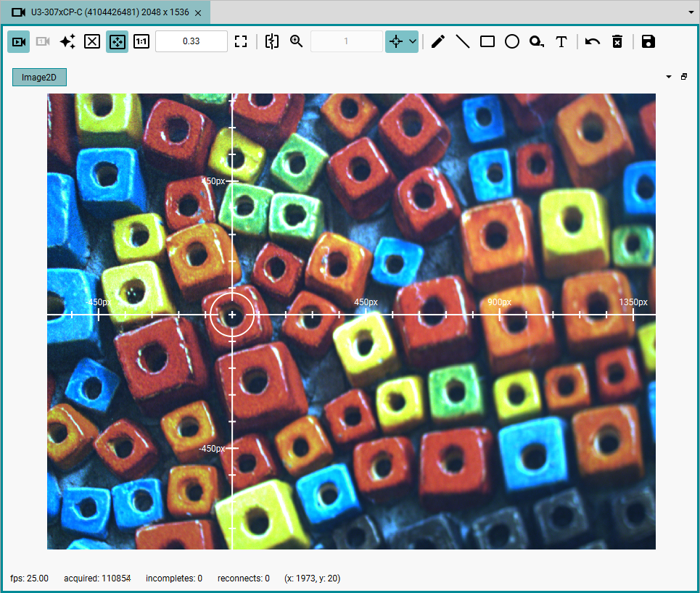Toggle the crosshair overlay button
The width and height of the screenshot is (700, 593).
tap(396, 42)
